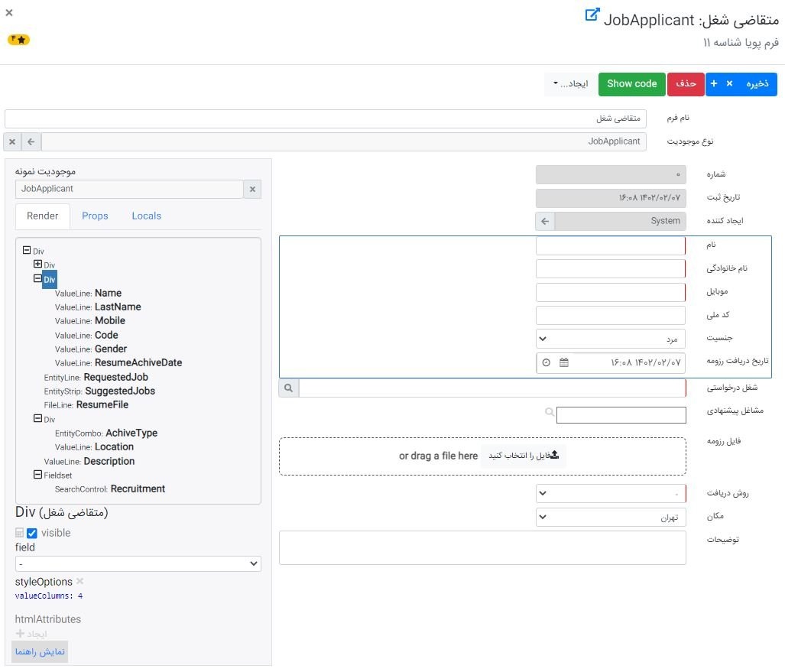785x672 pixels.
Task: Open calendar picker for resume date
Action: [564, 362]
